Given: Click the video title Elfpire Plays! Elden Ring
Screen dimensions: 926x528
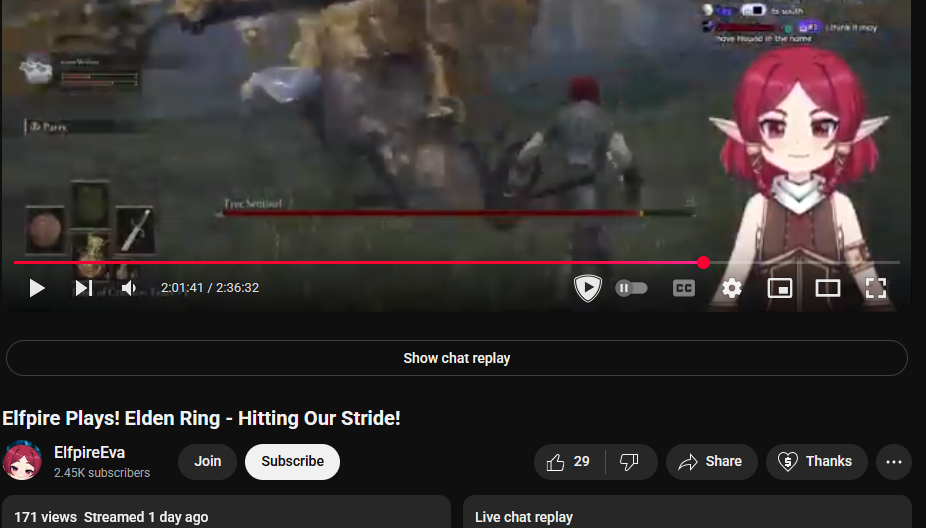Looking at the screenshot, I should (201, 418).
